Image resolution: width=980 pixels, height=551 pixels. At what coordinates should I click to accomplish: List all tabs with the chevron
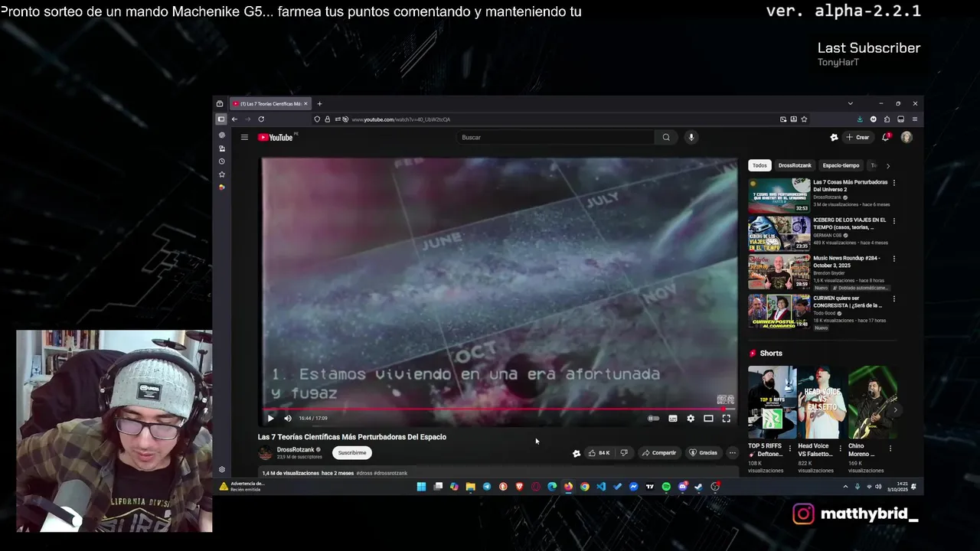850,103
